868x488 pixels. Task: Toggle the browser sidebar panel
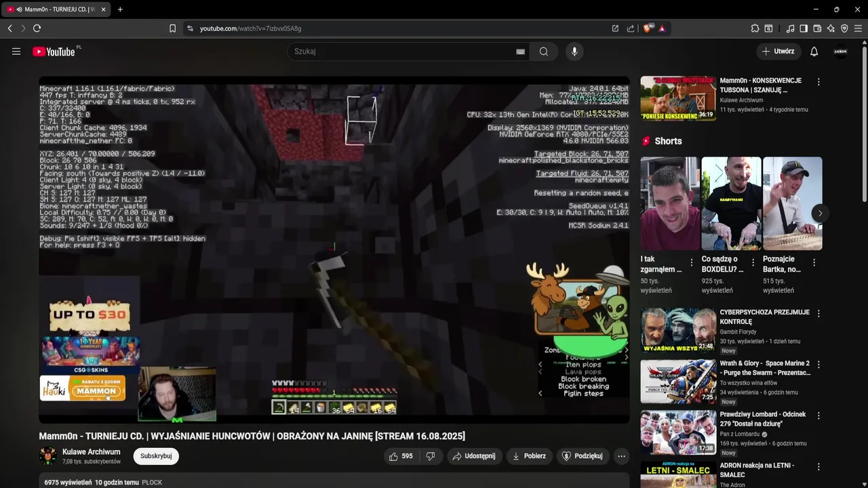click(x=804, y=28)
